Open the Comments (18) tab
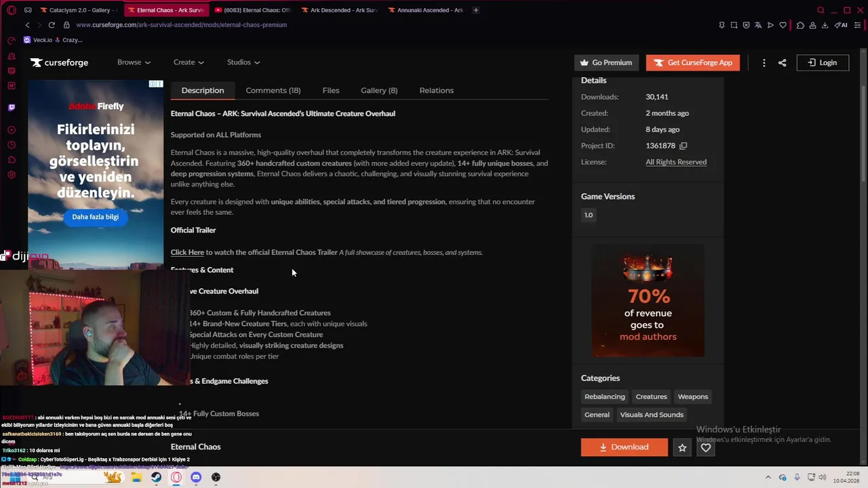This screenshot has height=488, width=868. (x=273, y=90)
